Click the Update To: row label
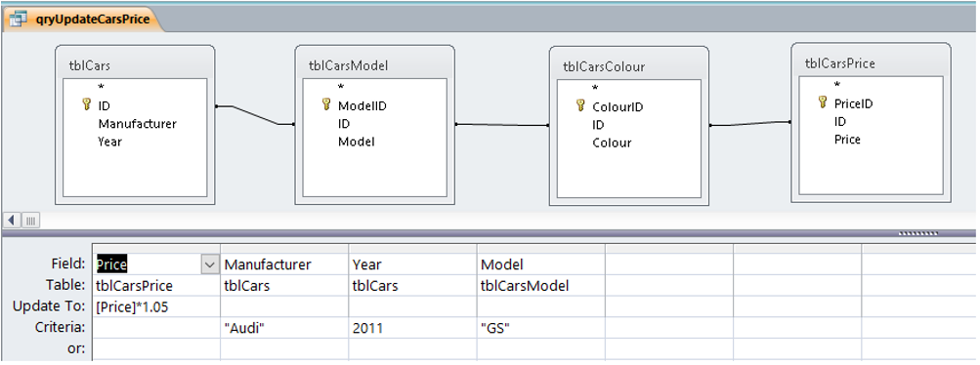 [49, 306]
